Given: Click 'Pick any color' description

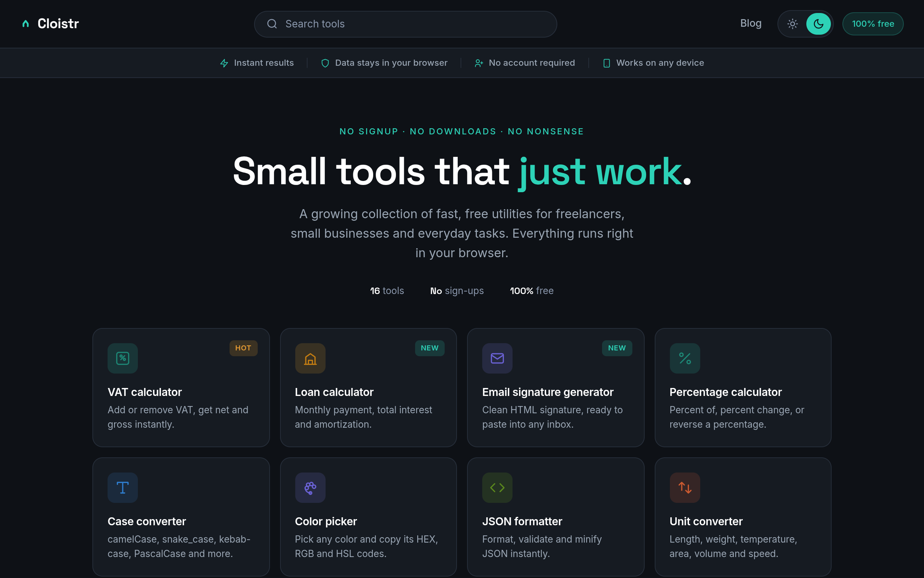Looking at the screenshot, I should pyautogui.click(x=366, y=546).
